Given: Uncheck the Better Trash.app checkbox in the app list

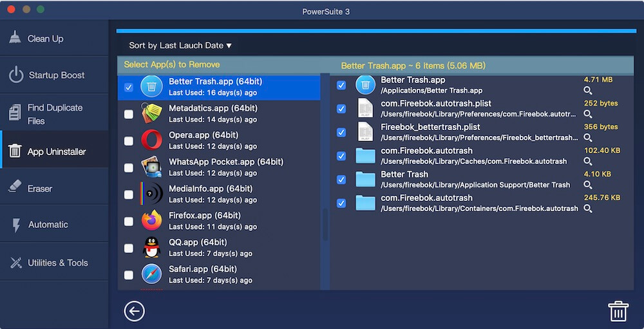Looking at the screenshot, I should tap(129, 87).
